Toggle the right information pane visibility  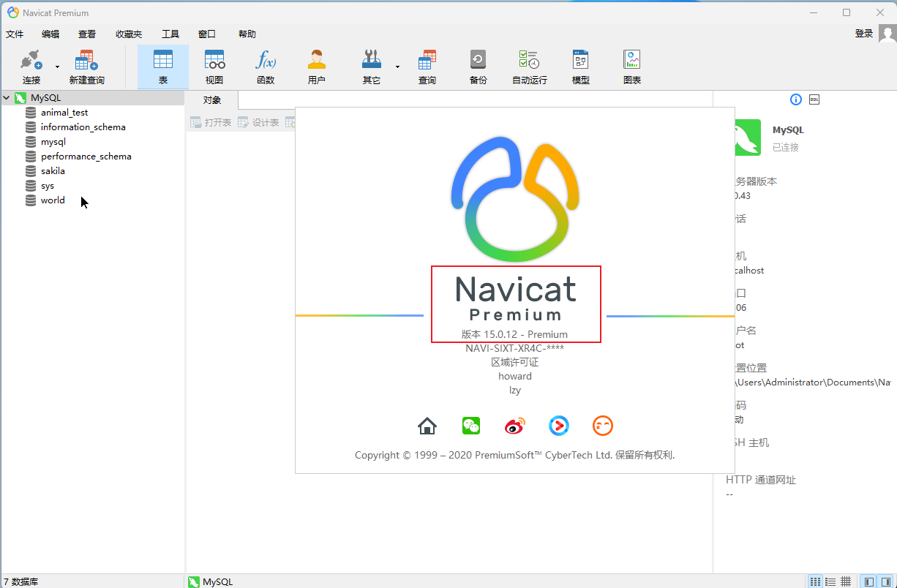(x=886, y=581)
